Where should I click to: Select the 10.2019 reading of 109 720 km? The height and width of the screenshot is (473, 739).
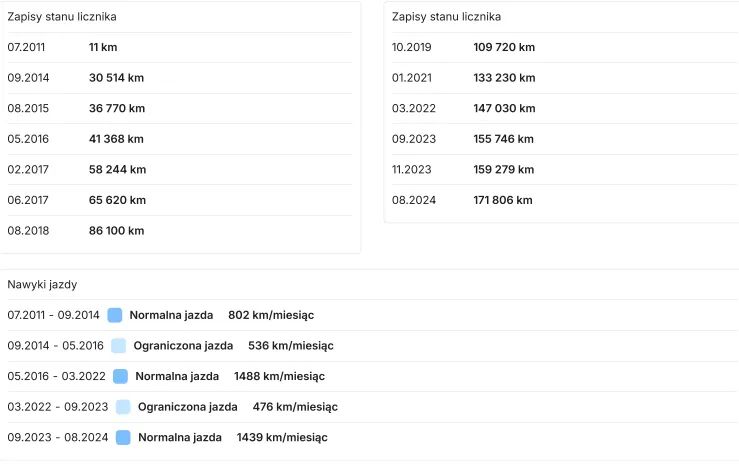504,47
